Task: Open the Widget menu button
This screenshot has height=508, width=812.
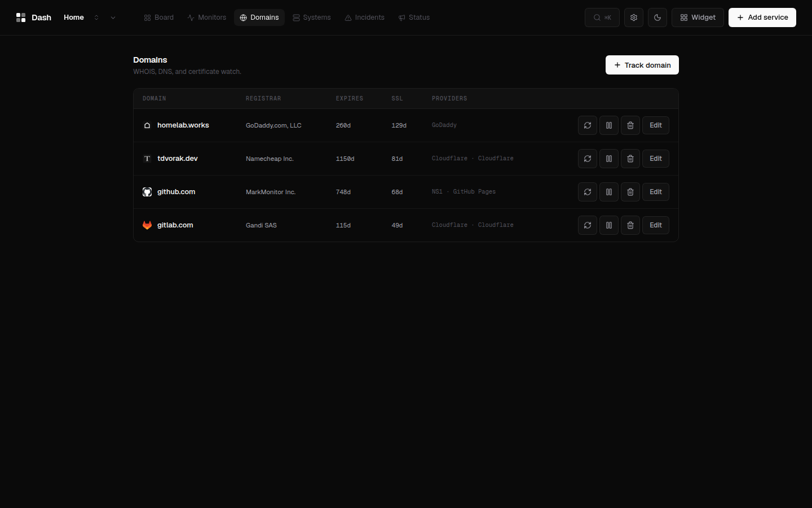Action: click(698, 17)
